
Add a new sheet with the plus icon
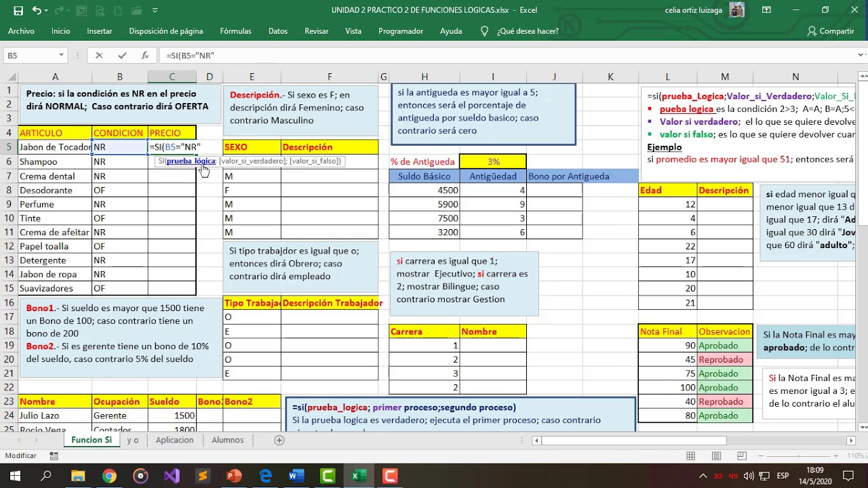(279, 440)
